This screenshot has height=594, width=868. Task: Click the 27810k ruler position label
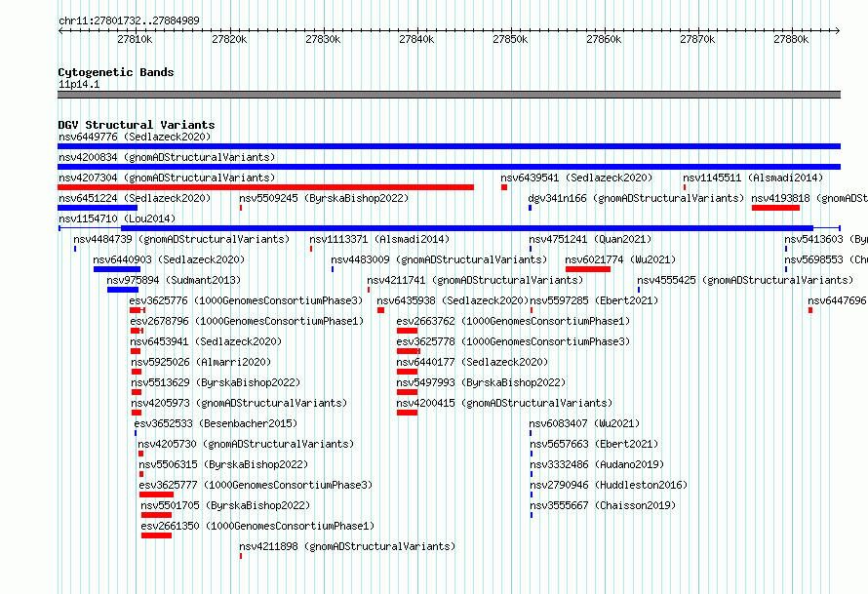[x=135, y=40]
